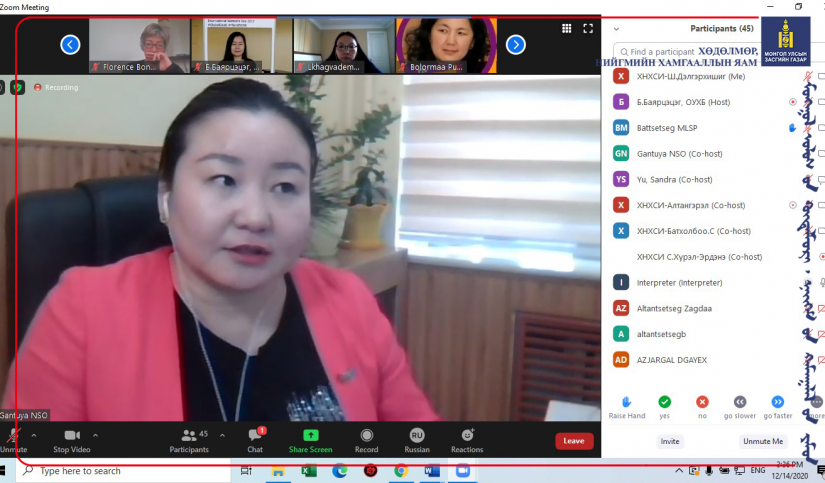Show next video thumbnails arrow
Image resolution: width=825 pixels, height=483 pixels.
pyautogui.click(x=516, y=45)
